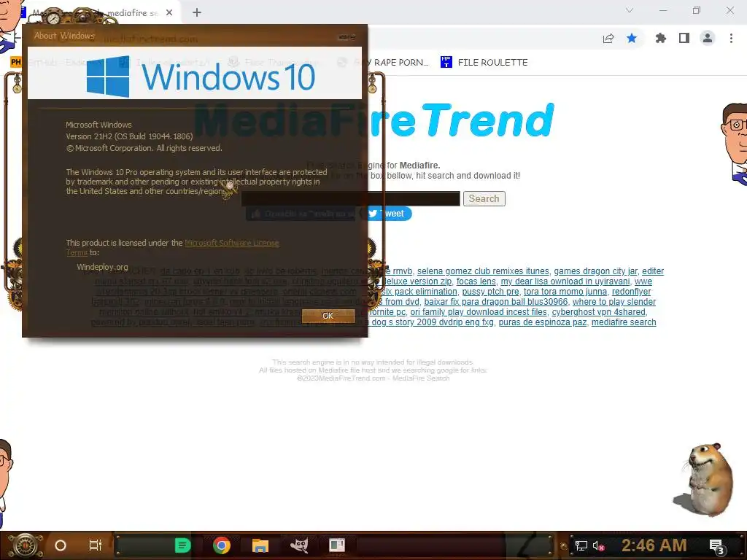Open File Explorer on taskbar
The image size is (747, 560).
coord(260,545)
